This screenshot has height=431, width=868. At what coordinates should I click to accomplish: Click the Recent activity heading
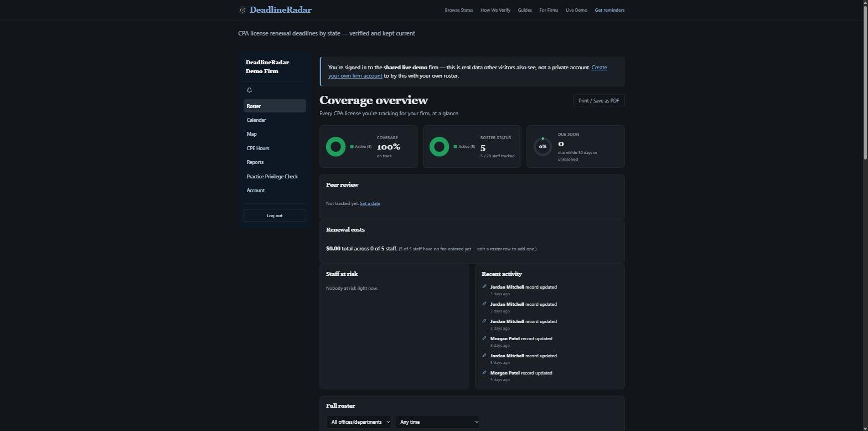tap(502, 274)
